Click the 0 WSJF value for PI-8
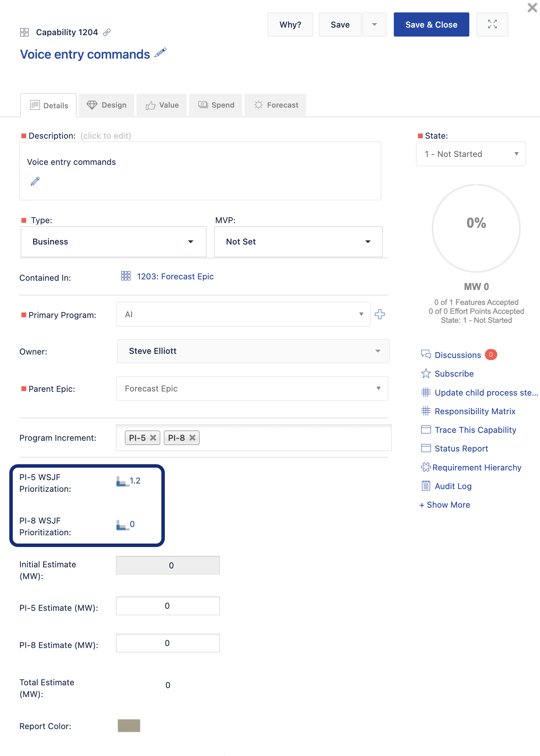The height and width of the screenshot is (756, 540). click(132, 524)
